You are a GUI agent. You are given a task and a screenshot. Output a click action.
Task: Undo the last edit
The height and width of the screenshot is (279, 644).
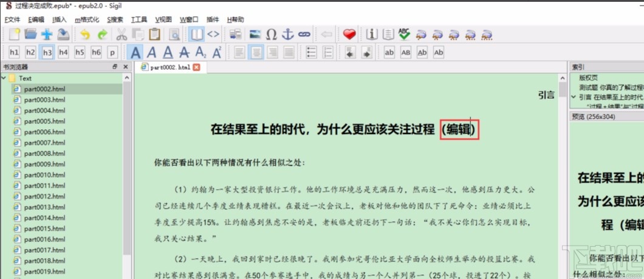[85, 35]
